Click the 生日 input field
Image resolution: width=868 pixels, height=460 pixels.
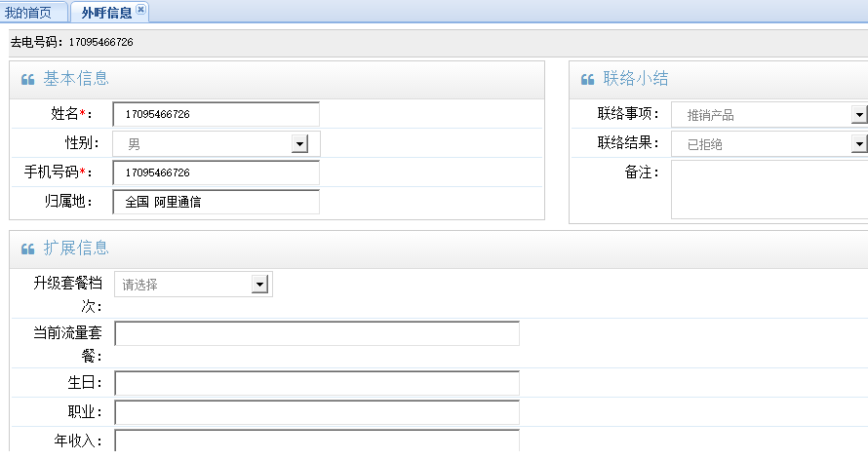pyautogui.click(x=317, y=383)
